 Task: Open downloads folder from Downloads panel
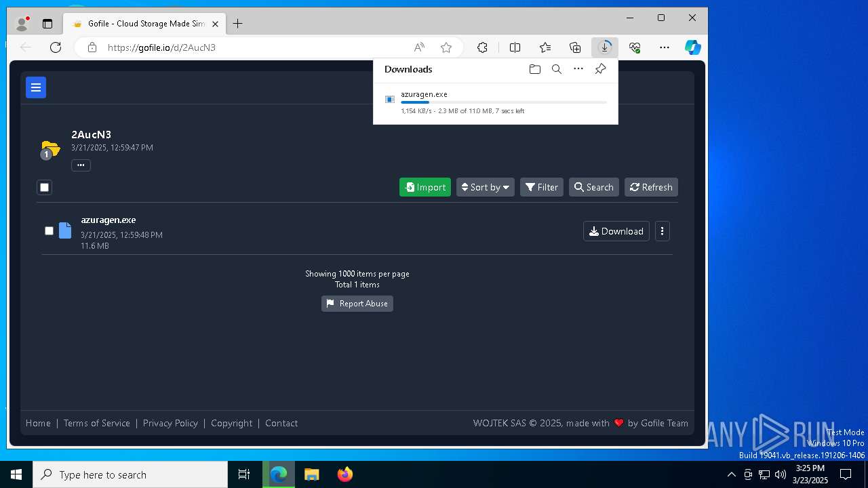[535, 69]
